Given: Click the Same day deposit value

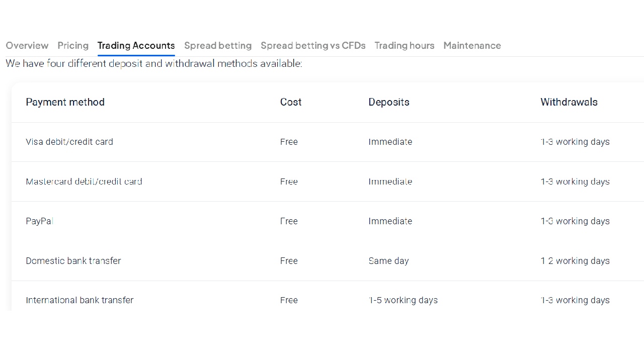Looking at the screenshot, I should tap(388, 261).
